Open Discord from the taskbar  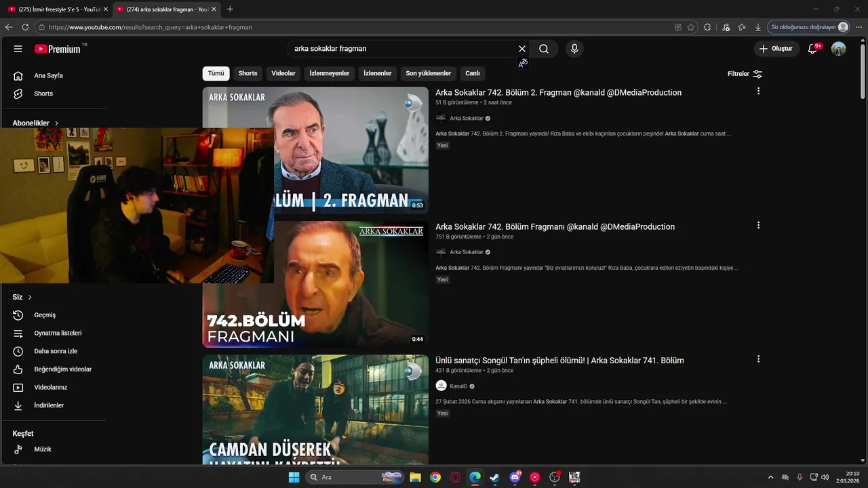[x=515, y=477]
